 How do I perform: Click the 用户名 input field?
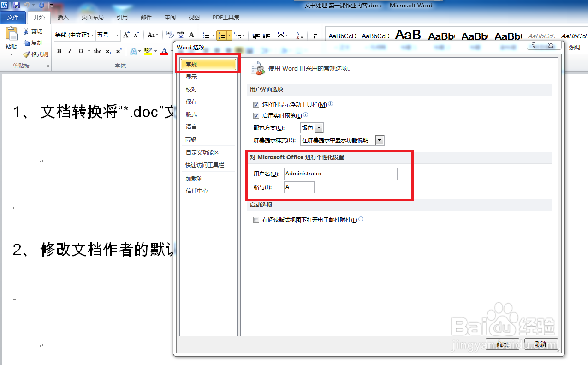click(341, 174)
